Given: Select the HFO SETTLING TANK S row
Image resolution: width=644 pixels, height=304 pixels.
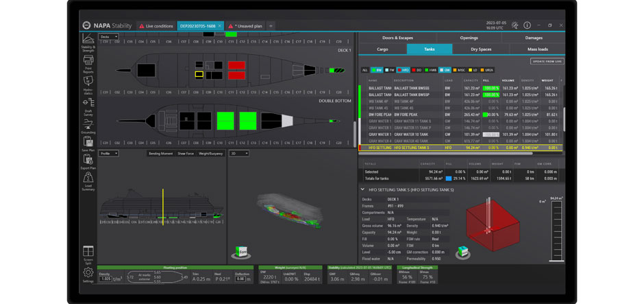Looking at the screenshot, I should click(461, 148).
